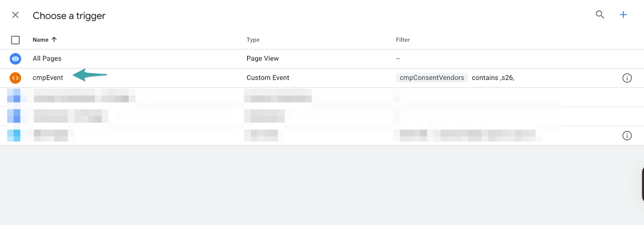
Task: Open info icon on last blurred row
Action: [627, 136]
